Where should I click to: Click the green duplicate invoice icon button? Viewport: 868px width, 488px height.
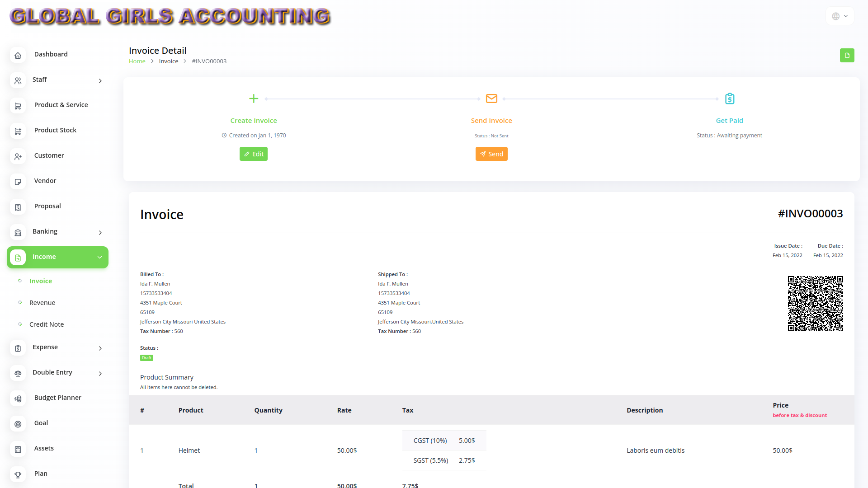click(847, 56)
